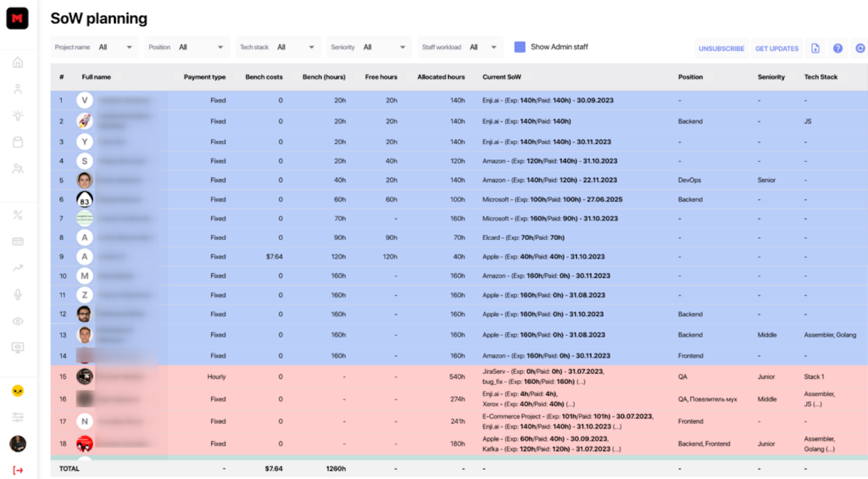Open the single person profile icon
The width and height of the screenshot is (868, 479).
click(18, 89)
